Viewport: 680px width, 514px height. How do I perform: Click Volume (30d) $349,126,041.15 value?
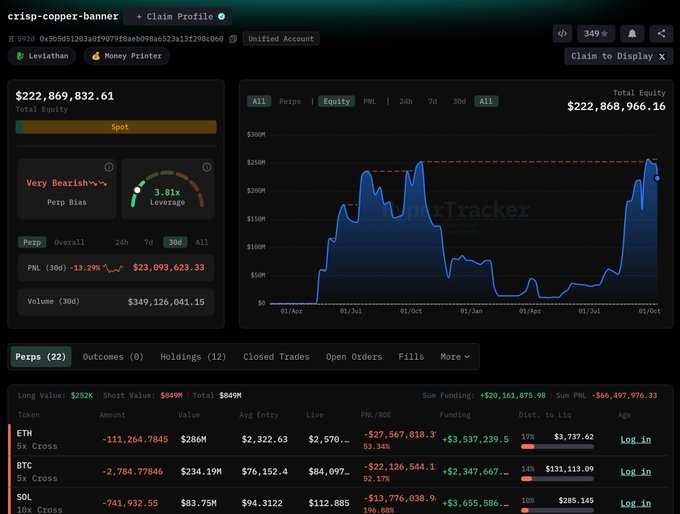click(x=166, y=302)
